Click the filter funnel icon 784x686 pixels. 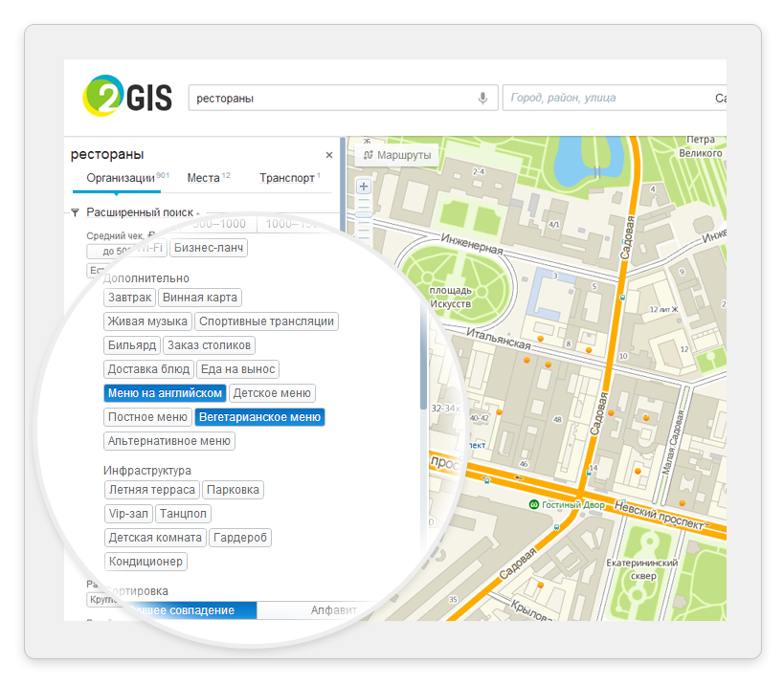75,212
